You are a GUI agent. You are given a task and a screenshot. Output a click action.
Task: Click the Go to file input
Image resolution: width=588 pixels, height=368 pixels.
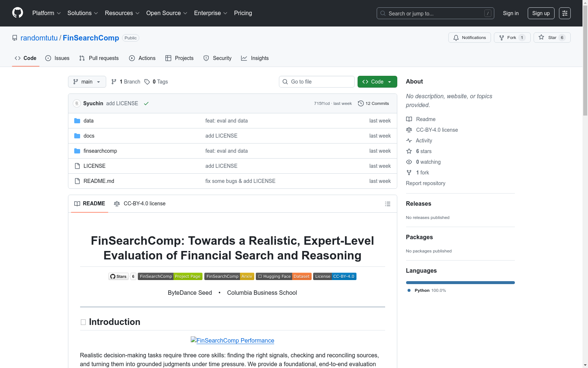click(317, 82)
